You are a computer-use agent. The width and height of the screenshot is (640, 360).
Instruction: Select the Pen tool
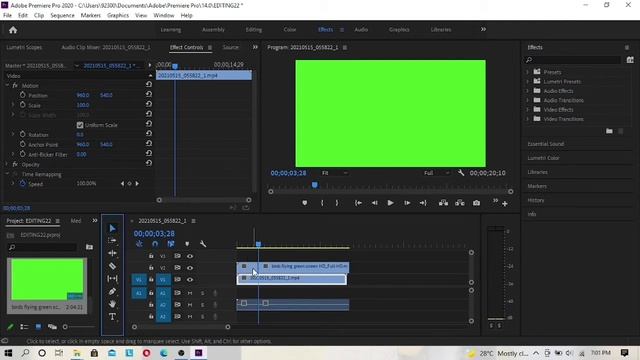point(112,291)
